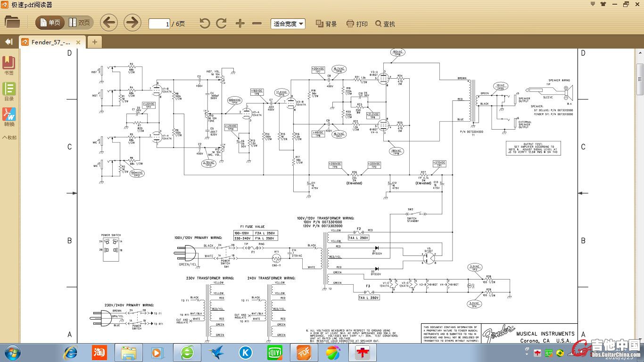Open the Thunder (bird) taskbar icon

(x=216, y=353)
